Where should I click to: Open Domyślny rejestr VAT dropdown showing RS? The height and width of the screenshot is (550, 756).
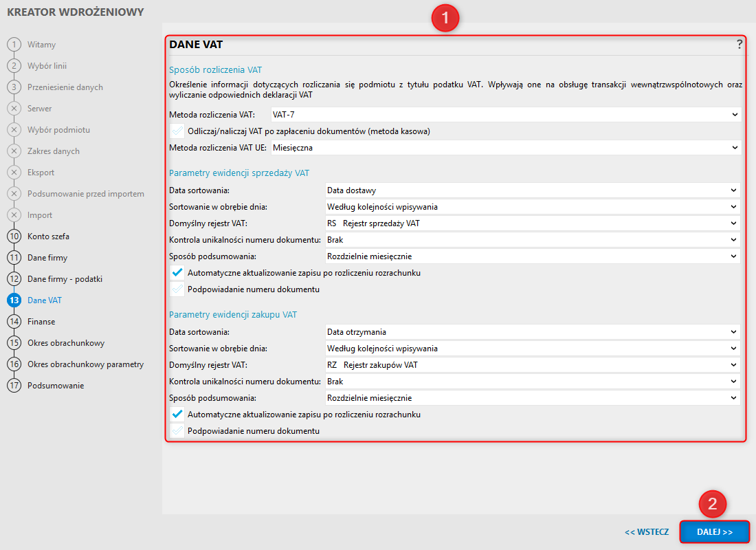click(533, 223)
